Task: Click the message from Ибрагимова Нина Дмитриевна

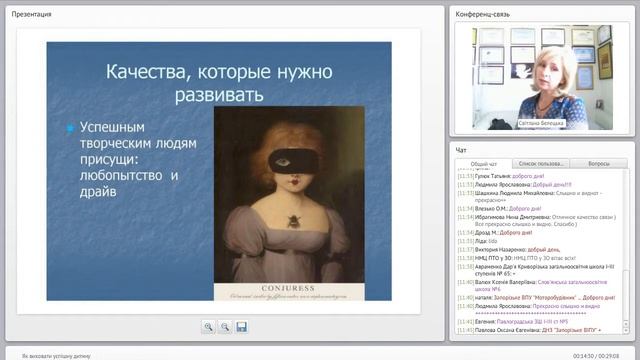Action: (537, 220)
